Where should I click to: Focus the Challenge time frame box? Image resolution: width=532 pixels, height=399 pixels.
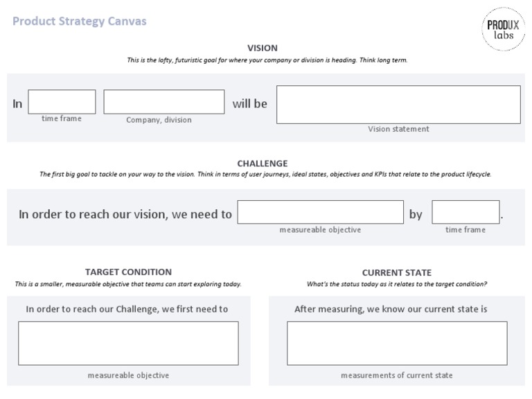coord(465,212)
